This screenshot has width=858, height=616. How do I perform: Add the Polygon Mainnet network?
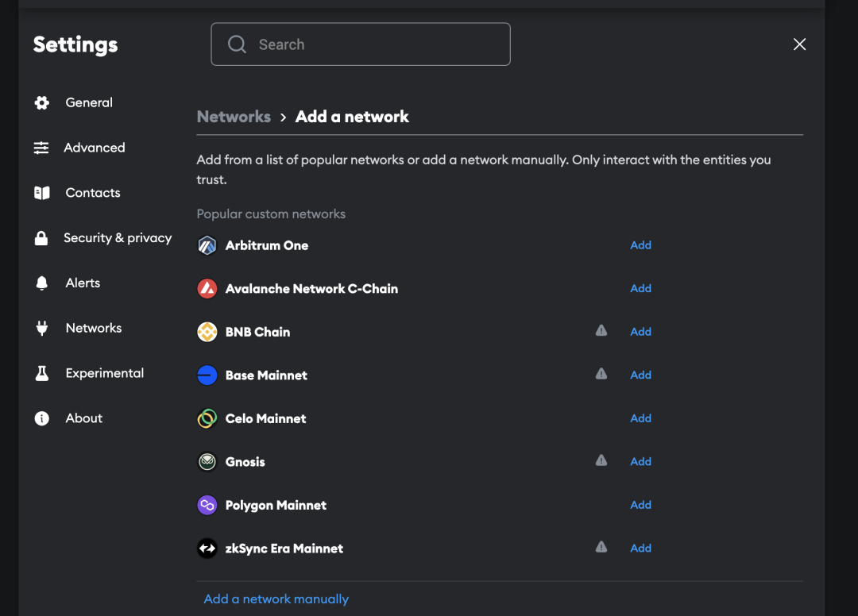coord(640,505)
